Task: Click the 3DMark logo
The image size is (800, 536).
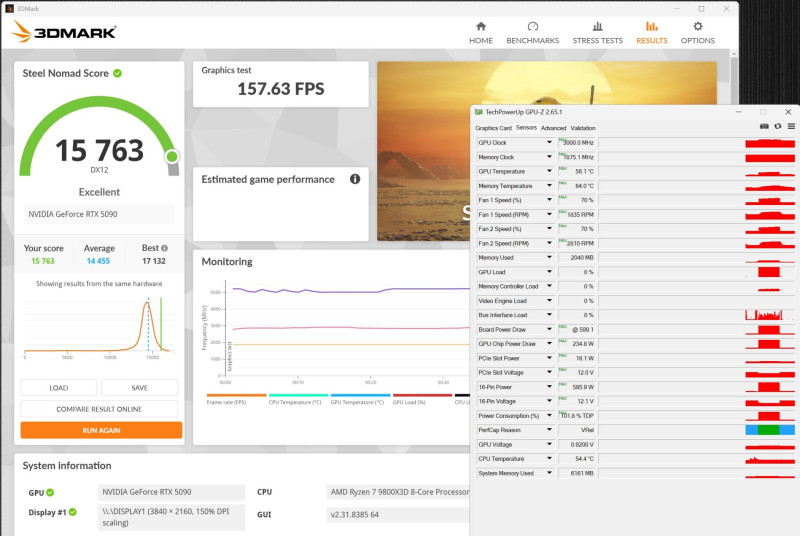Action: pyautogui.click(x=64, y=32)
